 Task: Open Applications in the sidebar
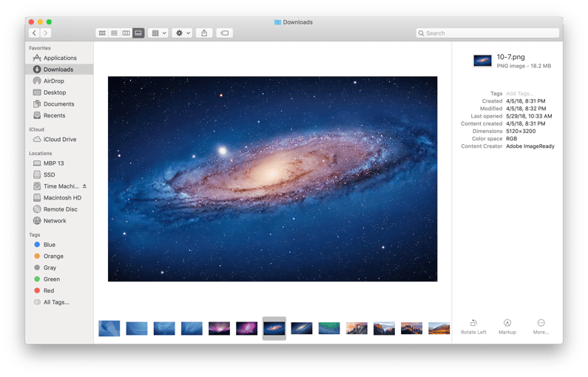pyautogui.click(x=59, y=58)
